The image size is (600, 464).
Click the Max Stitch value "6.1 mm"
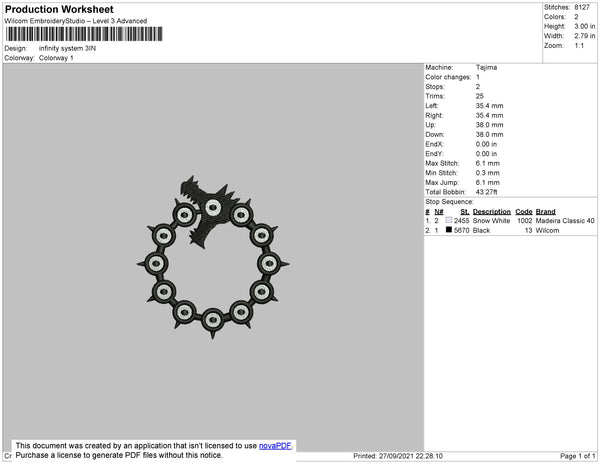[x=488, y=163]
